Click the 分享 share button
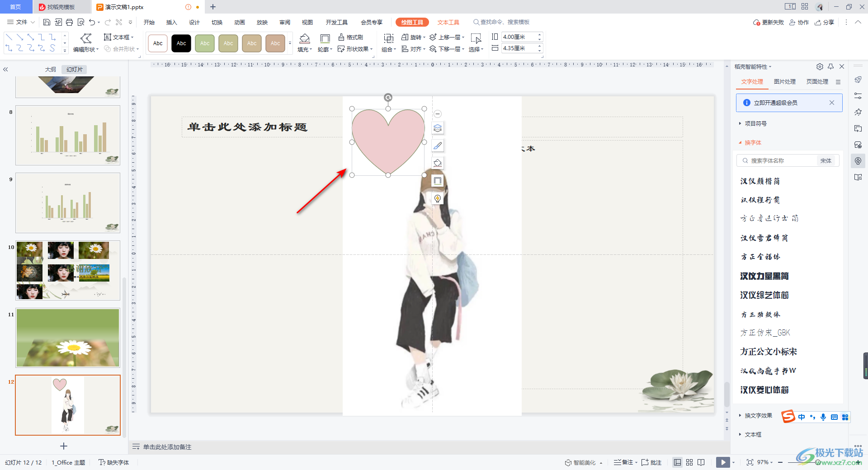 click(x=825, y=22)
